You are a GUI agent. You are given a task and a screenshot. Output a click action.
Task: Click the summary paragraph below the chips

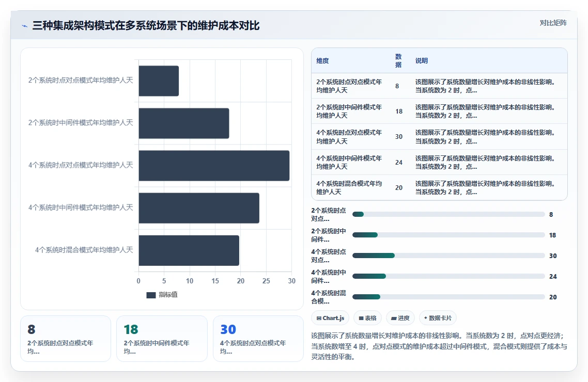click(439, 346)
